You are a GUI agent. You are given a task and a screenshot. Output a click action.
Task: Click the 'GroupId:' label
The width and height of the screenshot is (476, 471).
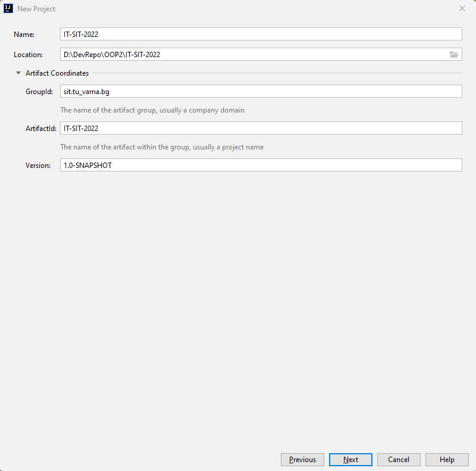(x=39, y=92)
